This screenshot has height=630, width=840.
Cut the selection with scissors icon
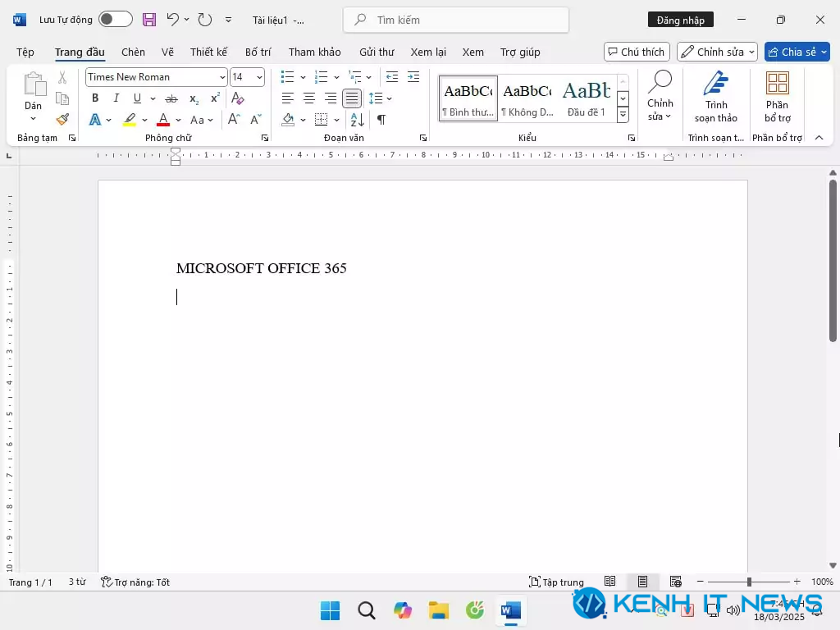coord(62,78)
